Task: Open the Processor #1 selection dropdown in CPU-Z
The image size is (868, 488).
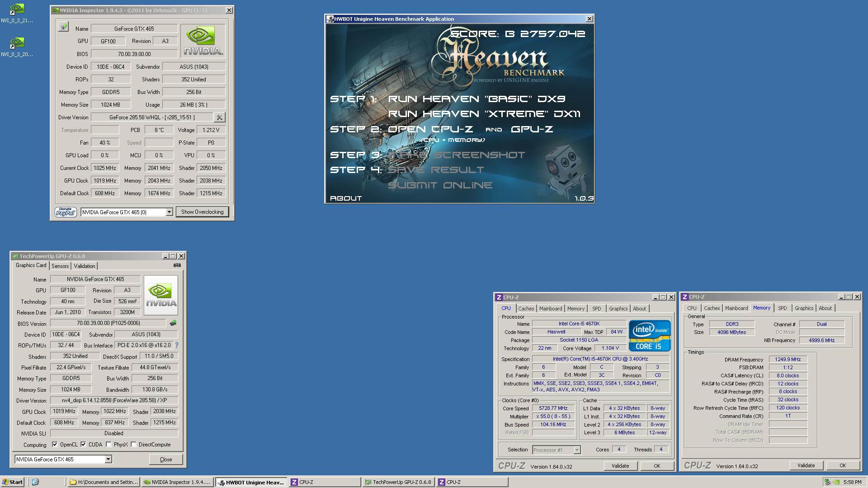Action: [577, 450]
